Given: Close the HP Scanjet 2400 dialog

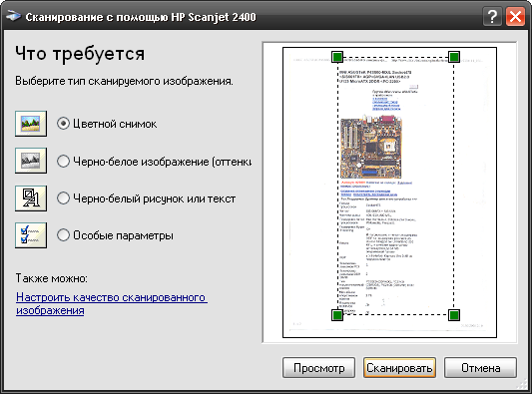Looking at the screenshot, I should (515, 16).
